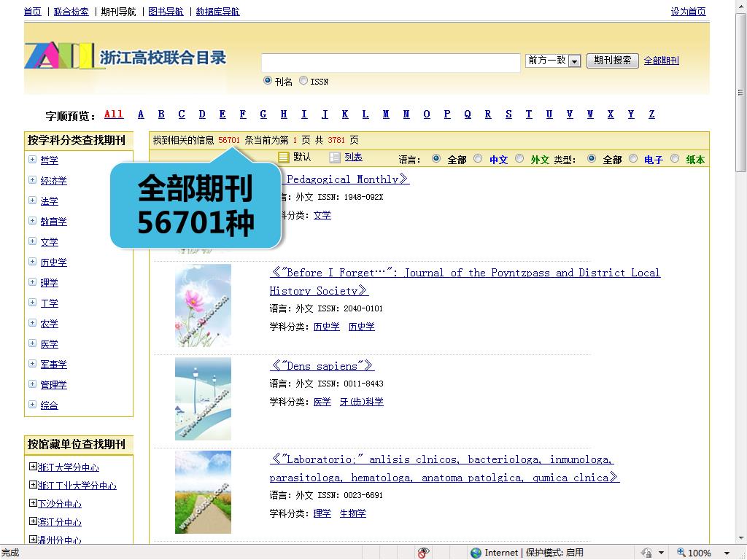The image size is (747, 560).
Task: Expand the 哲学 category
Action: click(x=32, y=160)
